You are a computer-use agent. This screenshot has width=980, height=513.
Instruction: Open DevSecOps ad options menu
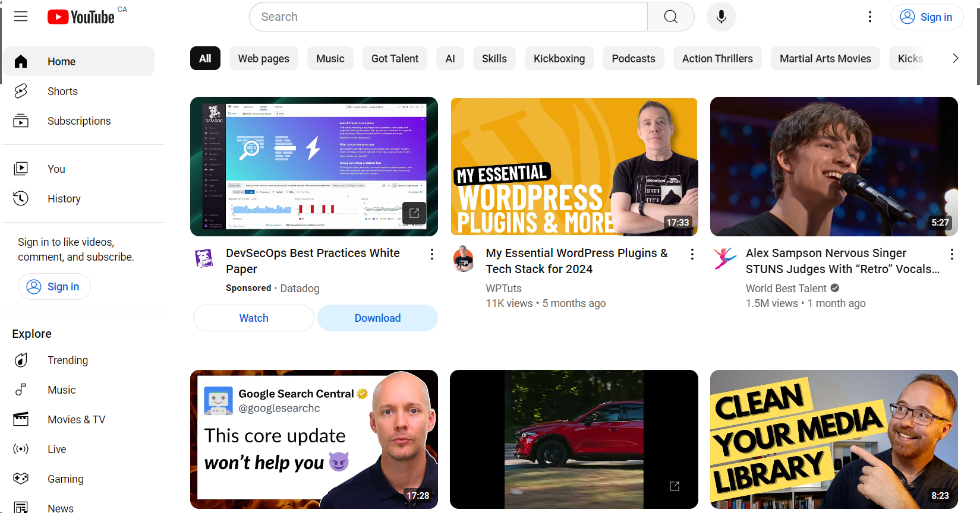point(432,254)
